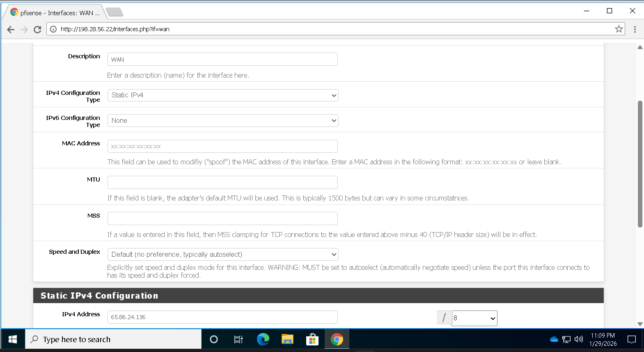Launch Microsoft Store from the taskbar

click(312, 339)
